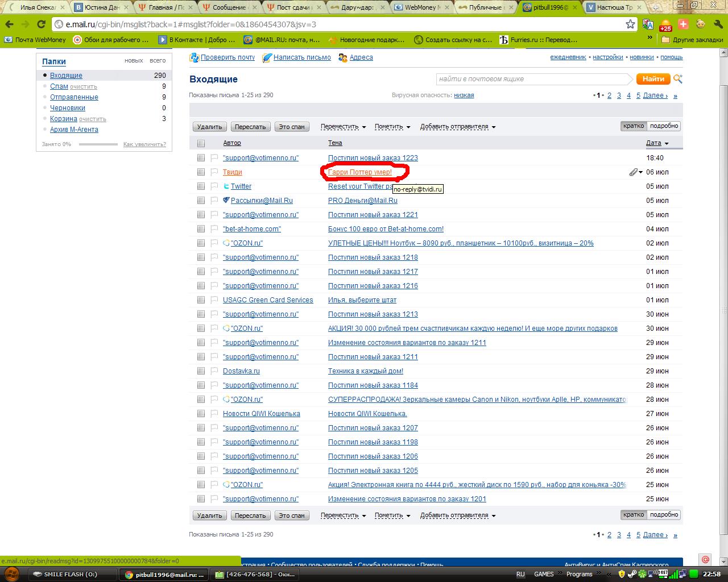Image resolution: width=728 pixels, height=582 pixels.
Task: Click the Проверить почту icon
Action: [x=194, y=57]
